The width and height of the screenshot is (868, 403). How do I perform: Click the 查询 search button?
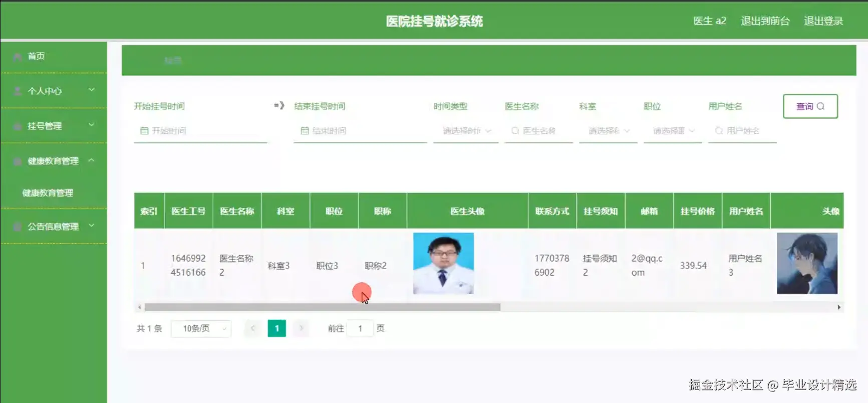[x=810, y=106]
